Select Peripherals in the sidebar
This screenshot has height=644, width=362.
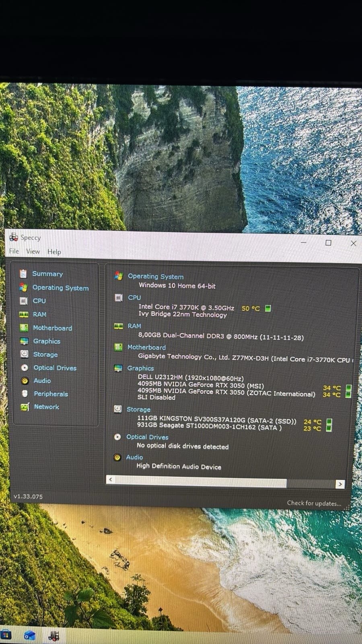tap(51, 394)
